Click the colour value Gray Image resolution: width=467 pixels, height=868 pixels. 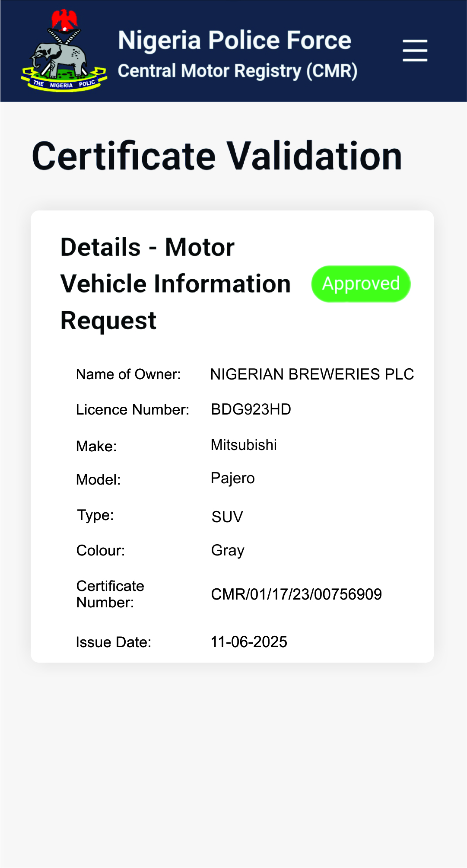(228, 550)
